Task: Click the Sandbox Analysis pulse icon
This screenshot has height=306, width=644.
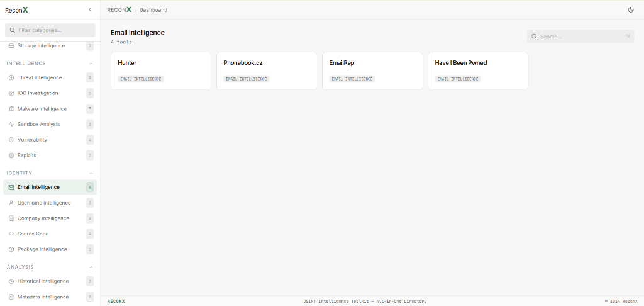Action: [x=11, y=124]
